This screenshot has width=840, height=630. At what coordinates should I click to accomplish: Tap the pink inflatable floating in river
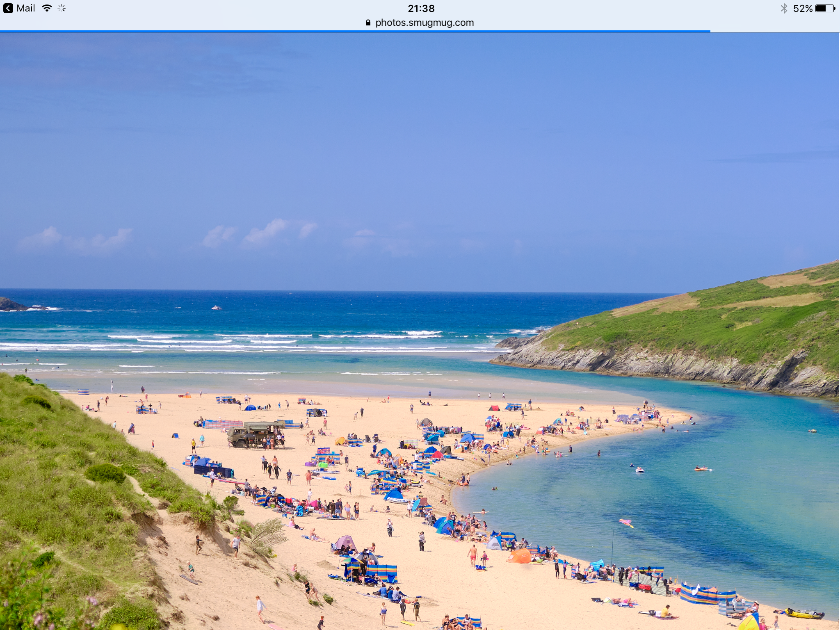626,523
